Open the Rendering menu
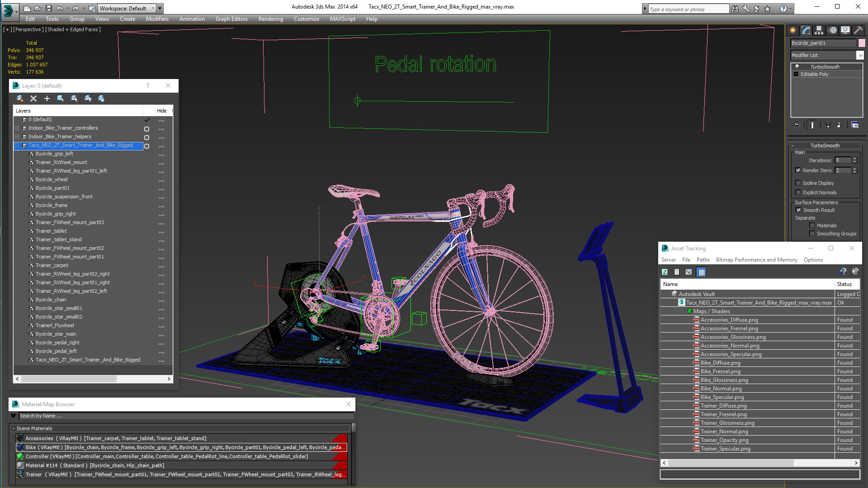The image size is (868, 488). coord(270,19)
